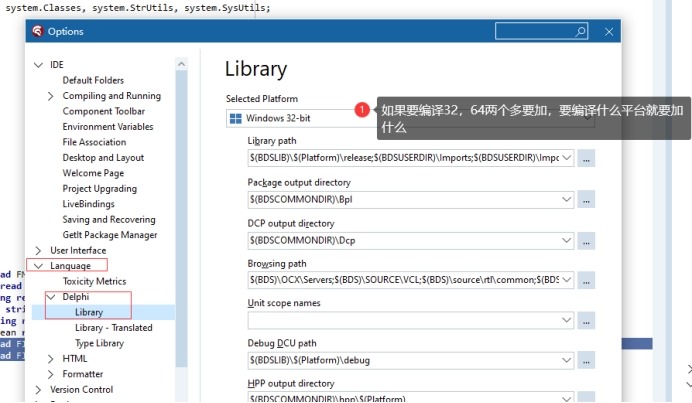Screen dimensions: 692x403
Task: Browse Debug DCU path ellipsis button
Action: [x=586, y=361]
